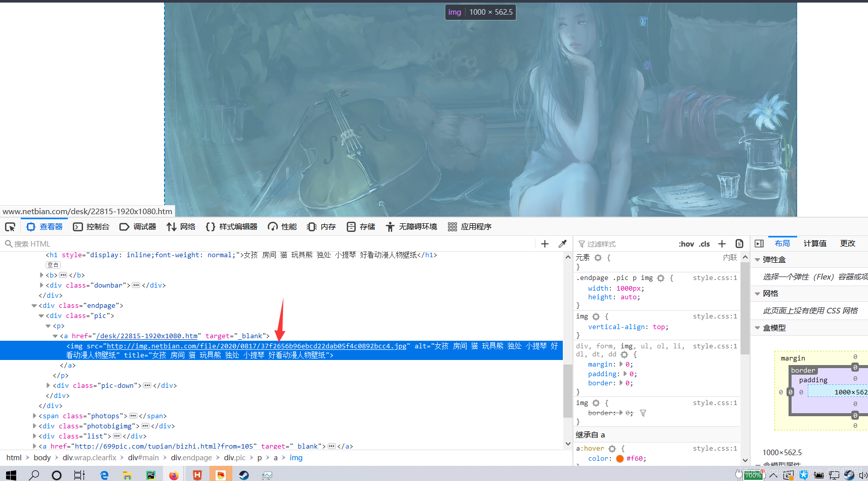Expand the div class="pic-down" node
The height and width of the screenshot is (481, 868).
point(49,385)
